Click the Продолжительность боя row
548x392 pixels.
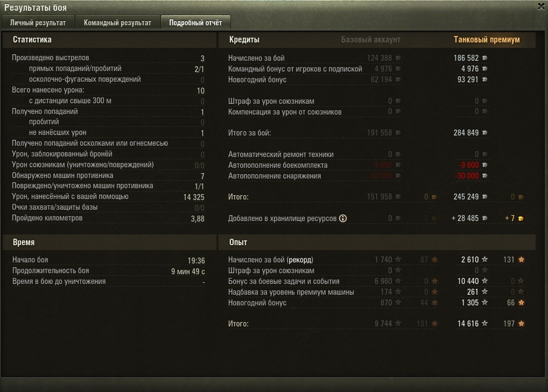108,271
